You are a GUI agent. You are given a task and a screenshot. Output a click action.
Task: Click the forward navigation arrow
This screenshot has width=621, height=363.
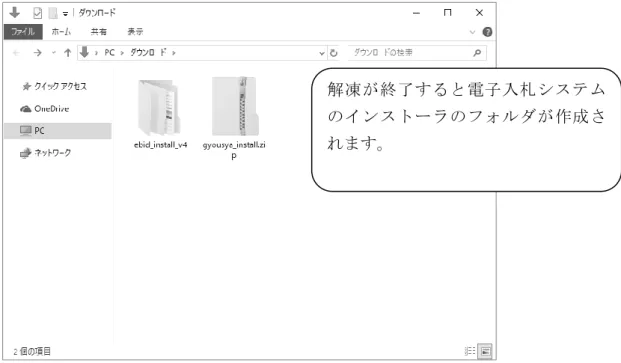(x=38, y=53)
